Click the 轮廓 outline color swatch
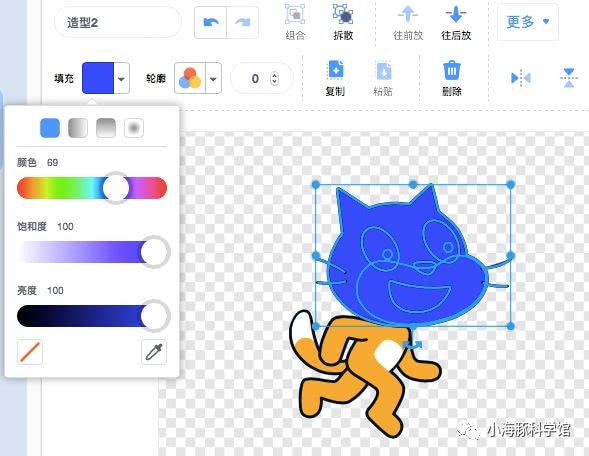Image resolution: width=589 pixels, height=456 pixels. coord(190,78)
